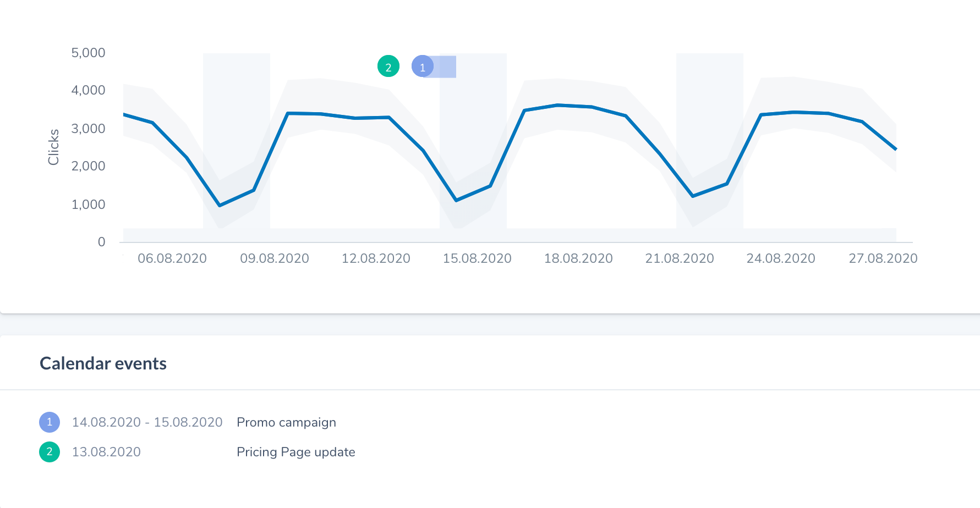Click the 12.08.2020 x-axis date label
The height and width of the screenshot is (508, 980).
[x=376, y=258]
